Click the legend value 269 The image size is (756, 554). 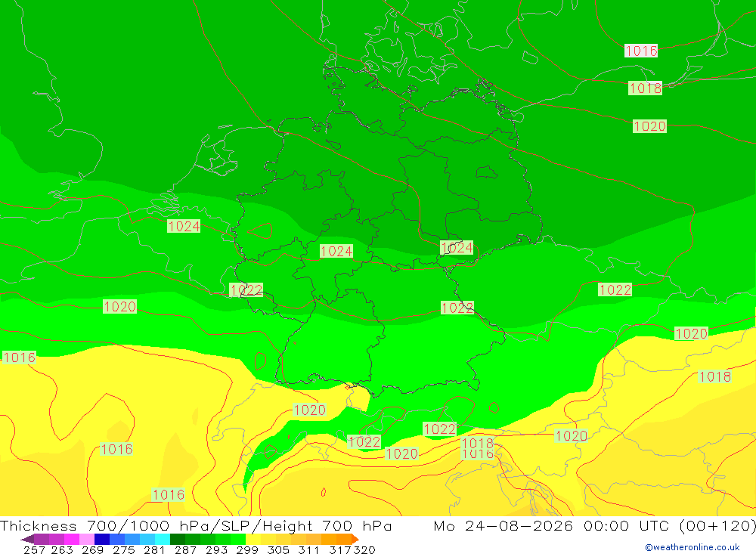pyautogui.click(x=92, y=549)
